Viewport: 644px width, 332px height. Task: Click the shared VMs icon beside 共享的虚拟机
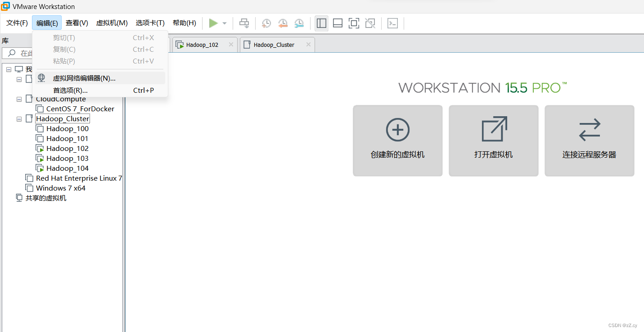coord(19,198)
